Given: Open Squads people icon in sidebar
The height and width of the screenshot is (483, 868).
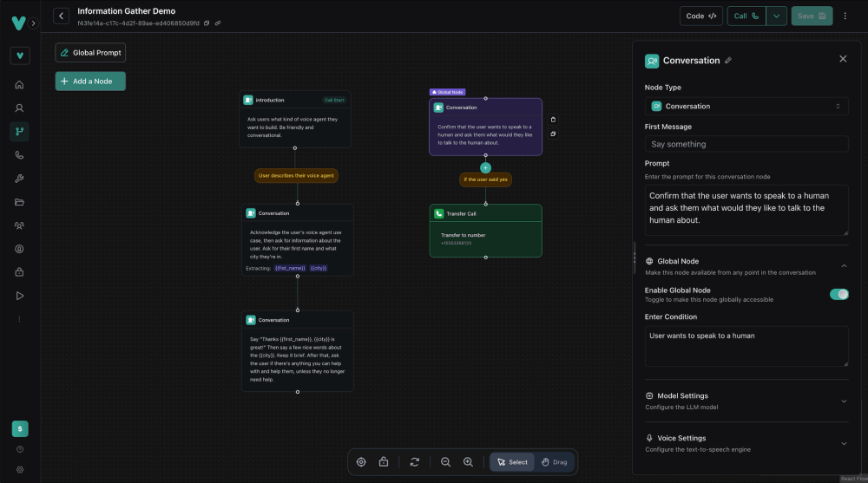Looking at the screenshot, I should tap(19, 225).
